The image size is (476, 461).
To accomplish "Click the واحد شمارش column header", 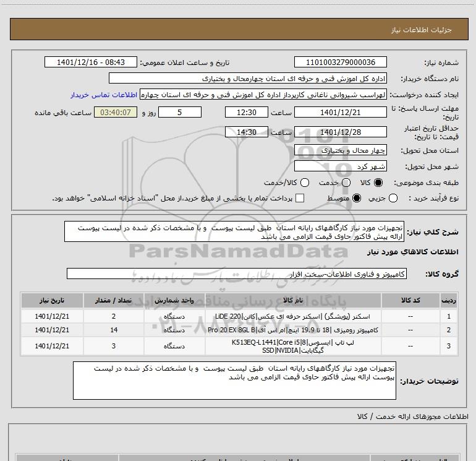I will (174, 300).
